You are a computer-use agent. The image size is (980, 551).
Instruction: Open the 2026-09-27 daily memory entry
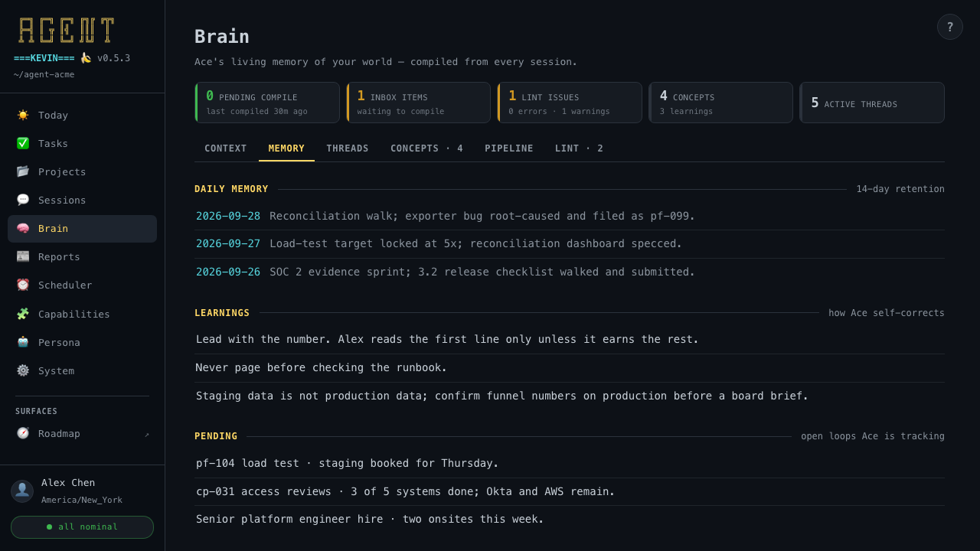click(x=570, y=244)
